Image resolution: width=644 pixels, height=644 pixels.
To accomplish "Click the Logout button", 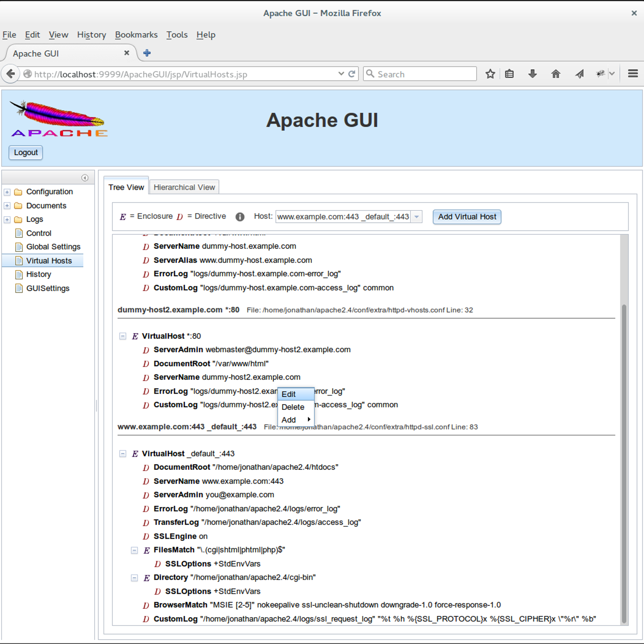I will coord(26,153).
